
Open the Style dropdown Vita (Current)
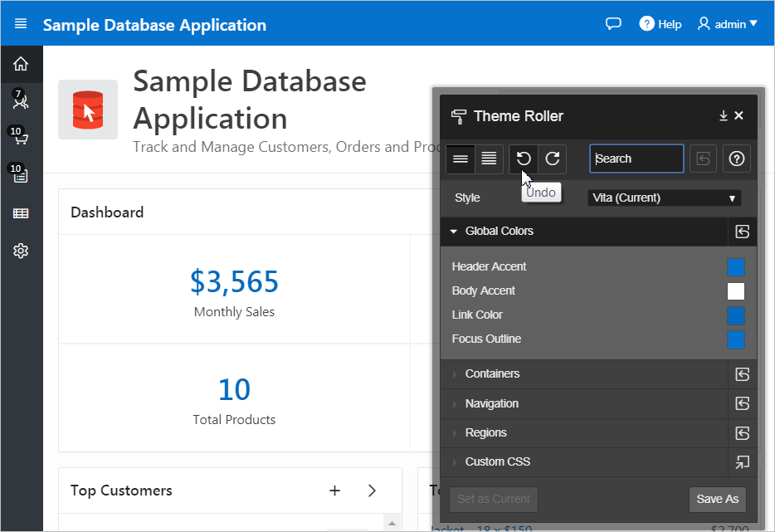click(x=664, y=198)
